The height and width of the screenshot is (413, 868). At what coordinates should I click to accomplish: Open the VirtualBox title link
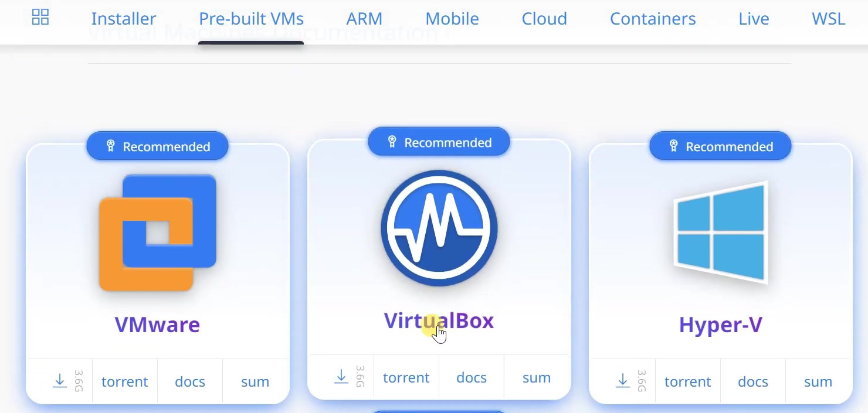[x=439, y=321]
